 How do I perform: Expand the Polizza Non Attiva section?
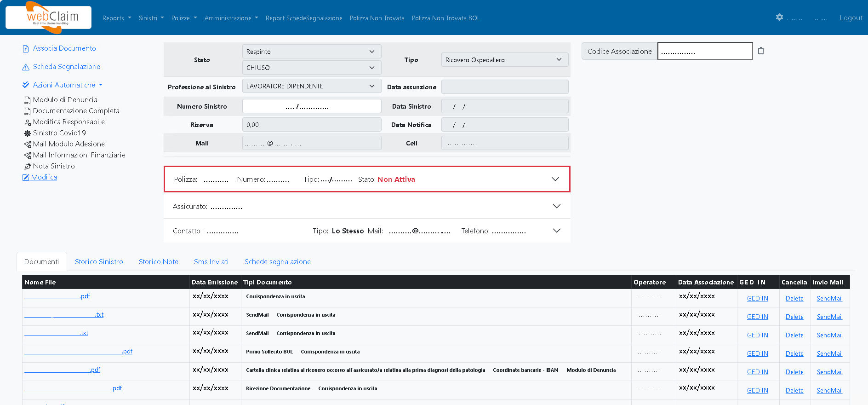555,179
